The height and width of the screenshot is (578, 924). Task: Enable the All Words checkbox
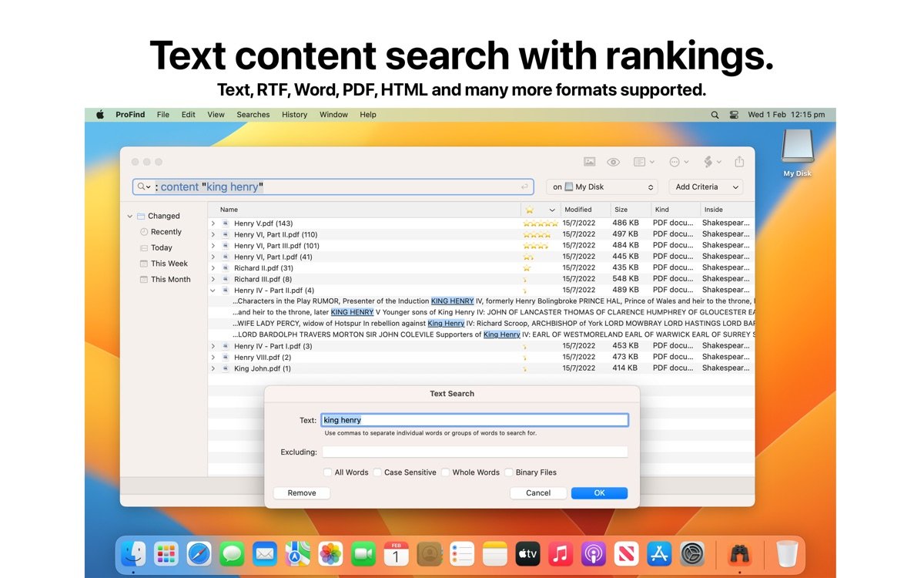(328, 472)
